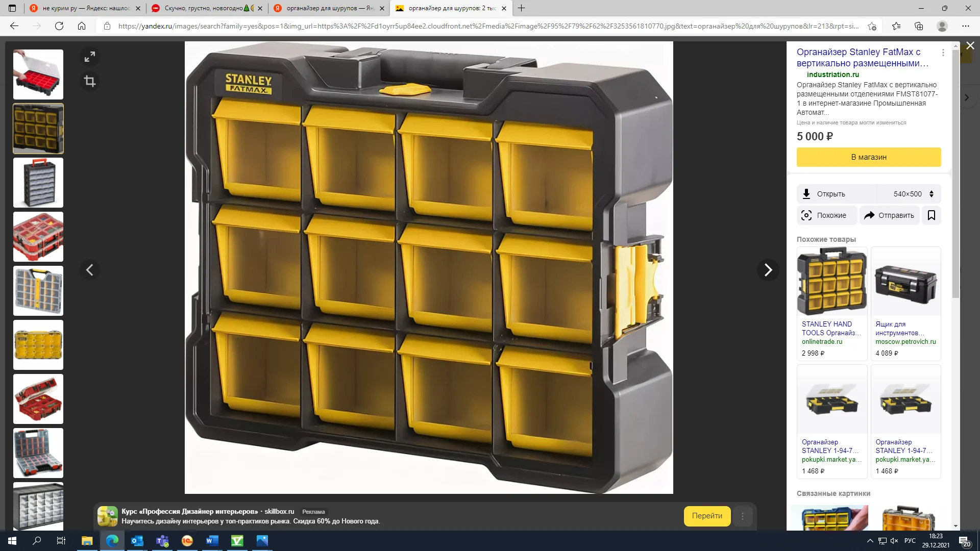Open ad options three-dot menu

coord(743,516)
